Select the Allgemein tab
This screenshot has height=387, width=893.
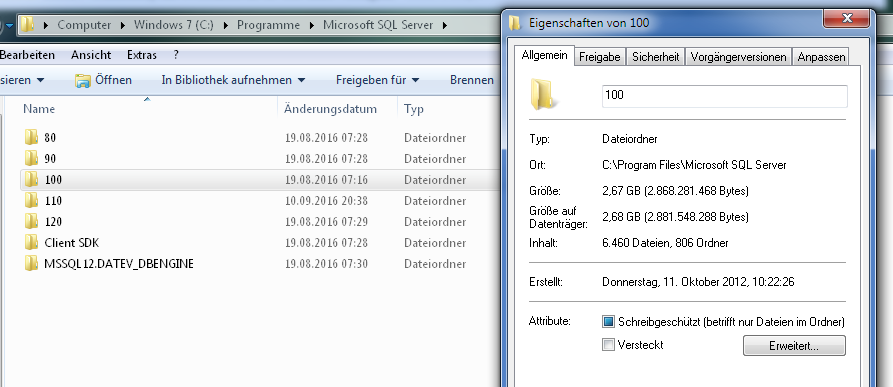(x=544, y=56)
